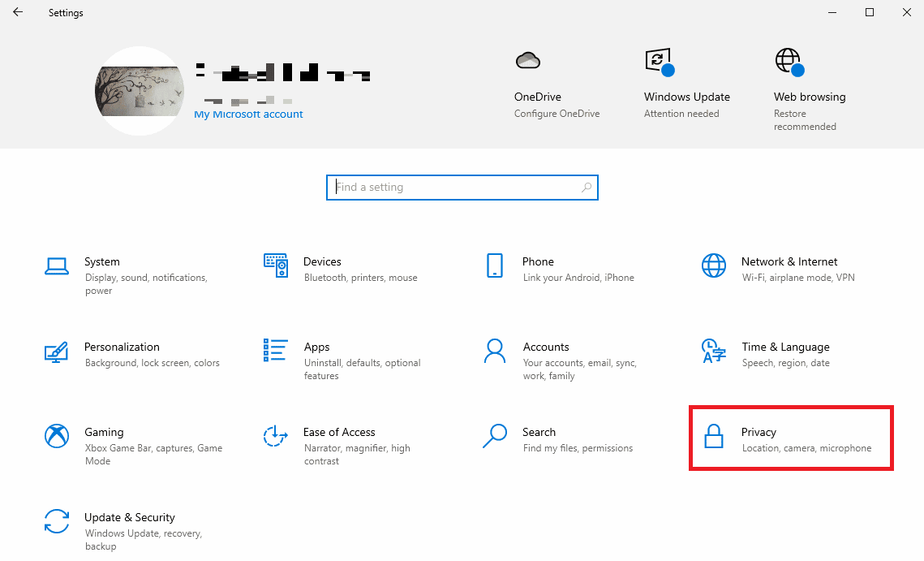The width and height of the screenshot is (924, 561).
Task: Open the Network & Internet globe icon
Action: 714,265
